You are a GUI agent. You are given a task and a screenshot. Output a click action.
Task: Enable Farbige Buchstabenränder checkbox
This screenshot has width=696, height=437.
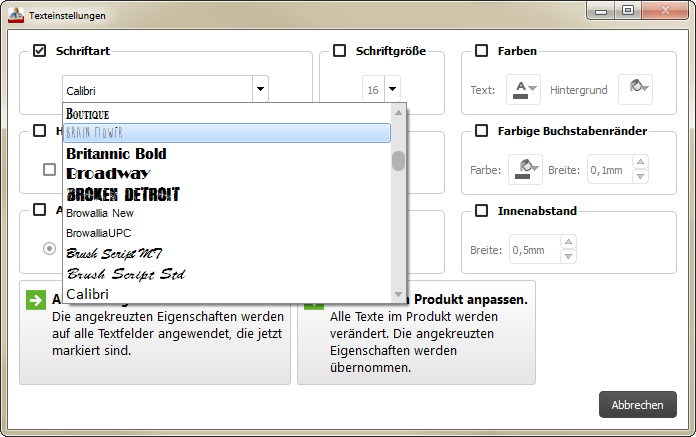coord(482,131)
